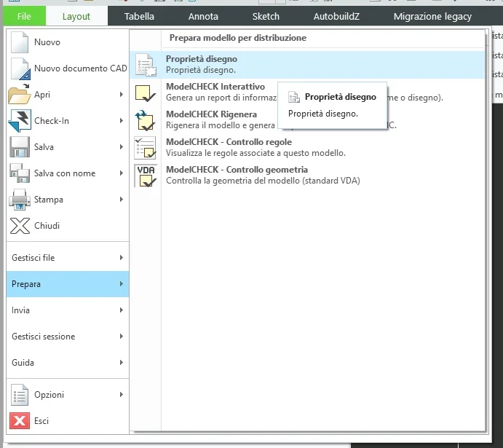Click the Check-In icon

(x=20, y=121)
